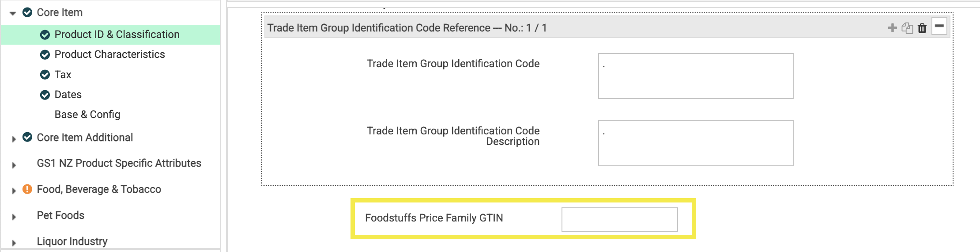Click the orange warning icon beside Food, Beverage & Tobacco

pos(27,189)
